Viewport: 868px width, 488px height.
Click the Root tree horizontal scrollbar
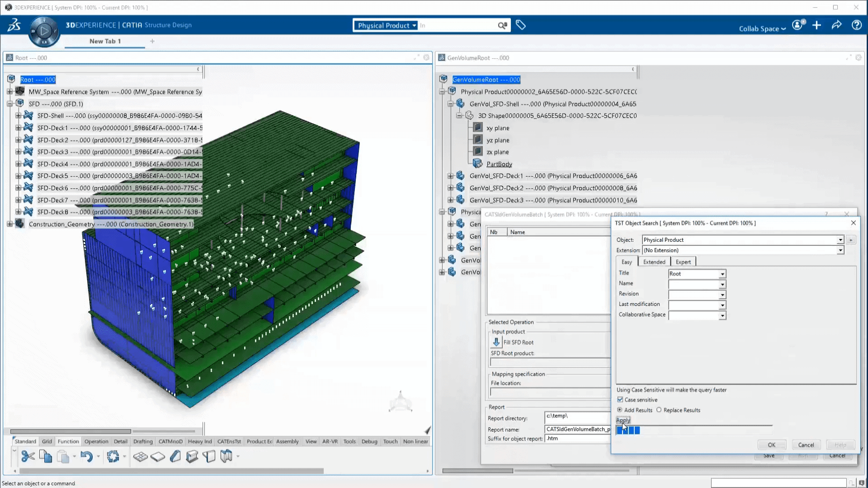click(x=71, y=431)
